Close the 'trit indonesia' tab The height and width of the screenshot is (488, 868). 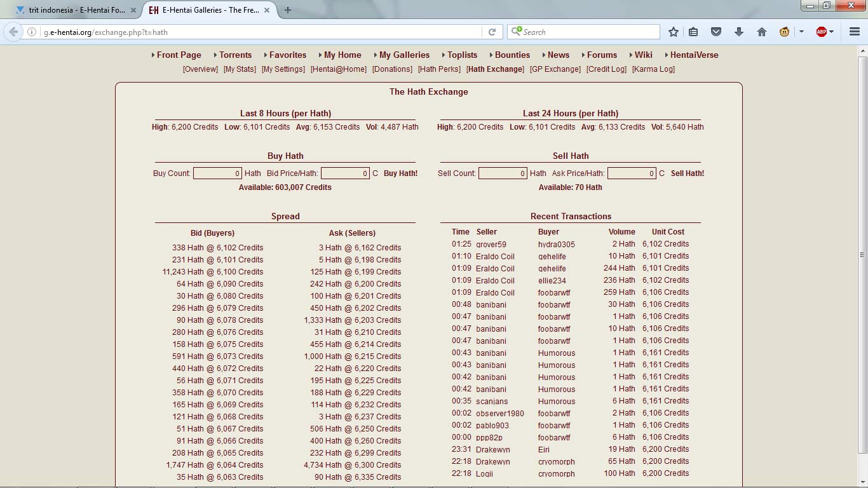[x=133, y=10]
